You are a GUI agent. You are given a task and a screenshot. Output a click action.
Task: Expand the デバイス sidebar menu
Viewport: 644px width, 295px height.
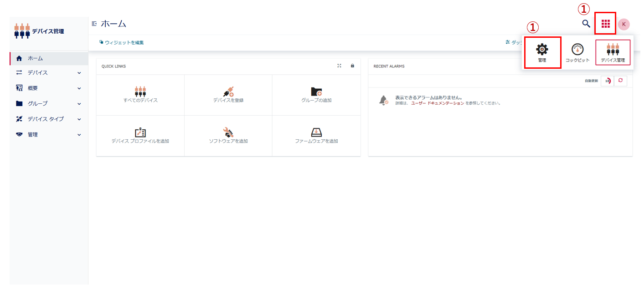48,73
